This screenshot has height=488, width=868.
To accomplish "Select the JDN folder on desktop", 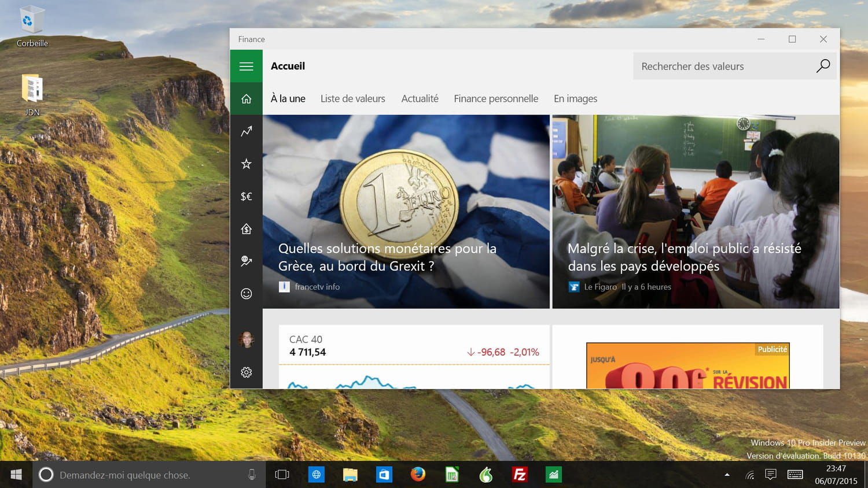I will pyautogui.click(x=32, y=95).
